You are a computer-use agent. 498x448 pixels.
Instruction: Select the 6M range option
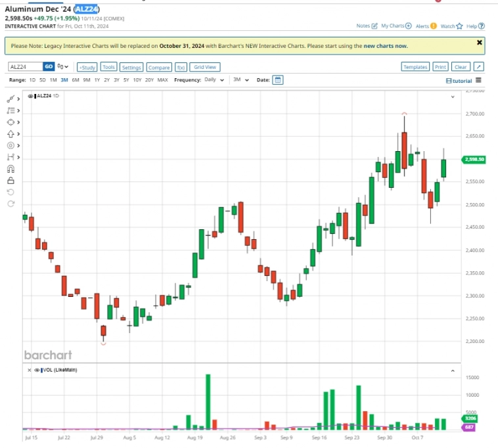pyautogui.click(x=76, y=80)
